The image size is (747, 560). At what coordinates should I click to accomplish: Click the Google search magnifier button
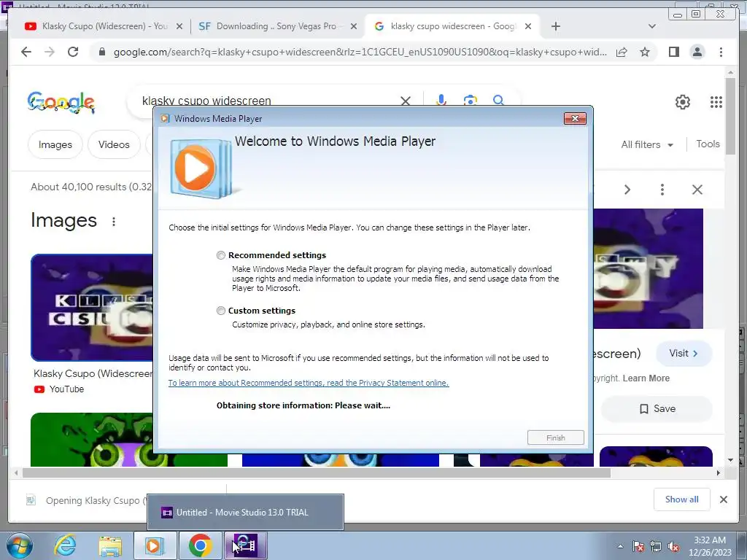coord(498,100)
